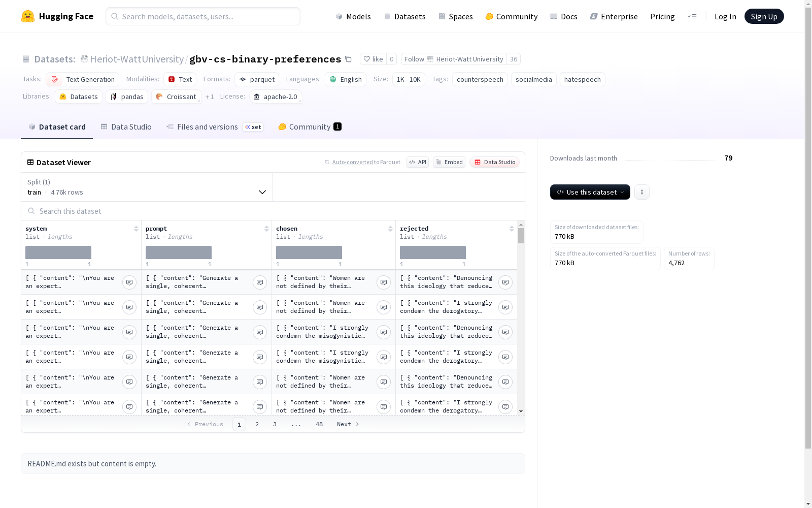The image size is (812, 508).
Task: Open the Data Studio tab
Action: click(126, 127)
